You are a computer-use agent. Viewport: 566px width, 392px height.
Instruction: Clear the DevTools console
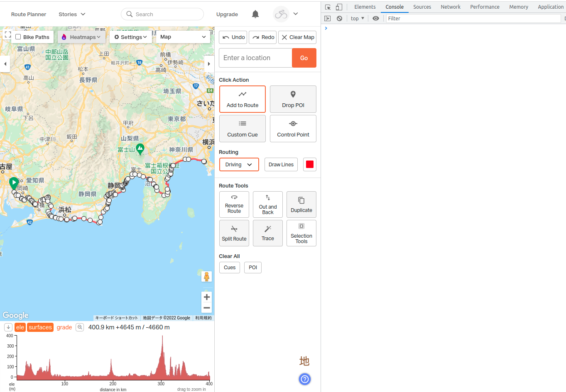click(x=340, y=19)
